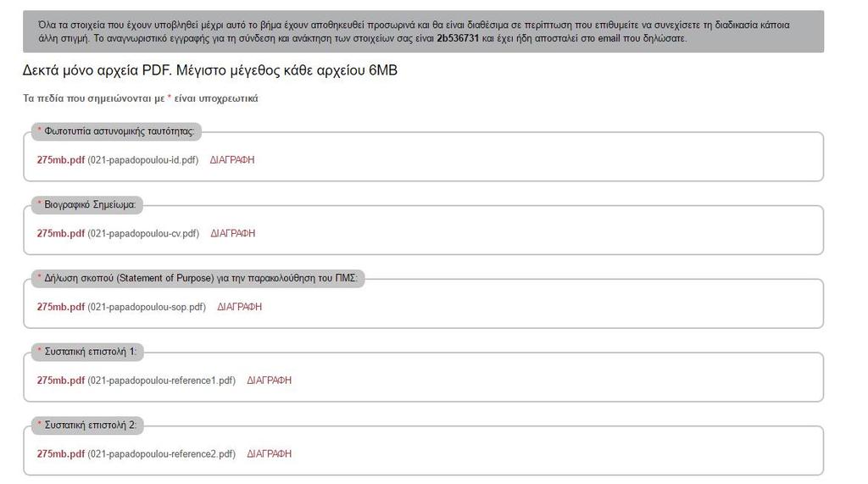This screenshot has width=868, height=484.
Task: Click the Δήλωση σκοπού (Statement of Purpose) label
Action: [198, 278]
